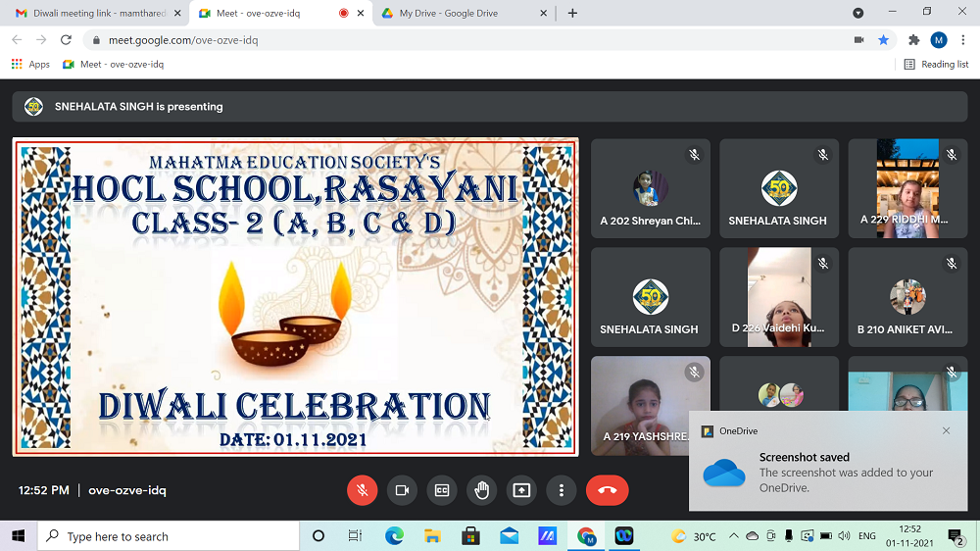Click the Windows search box
The image size is (980, 551).
[167, 536]
